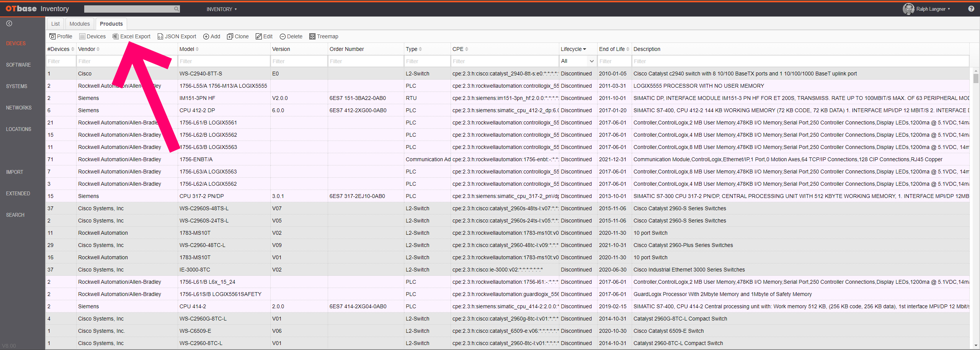Select the 1756-L61S/B LOGIX5561SAFETY row

tap(507, 294)
